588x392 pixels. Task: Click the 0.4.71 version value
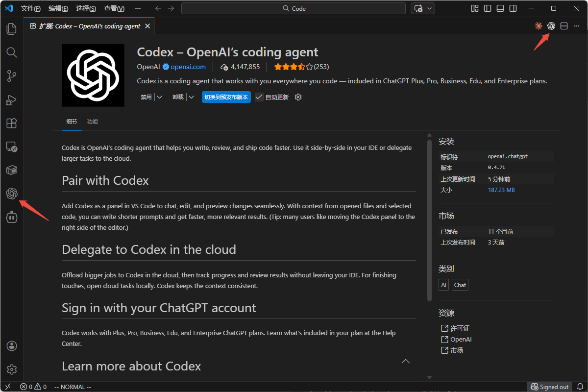(x=496, y=168)
